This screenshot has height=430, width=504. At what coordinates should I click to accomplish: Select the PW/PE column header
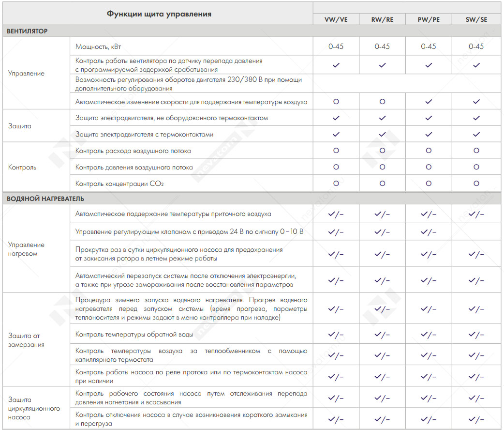tap(429, 19)
